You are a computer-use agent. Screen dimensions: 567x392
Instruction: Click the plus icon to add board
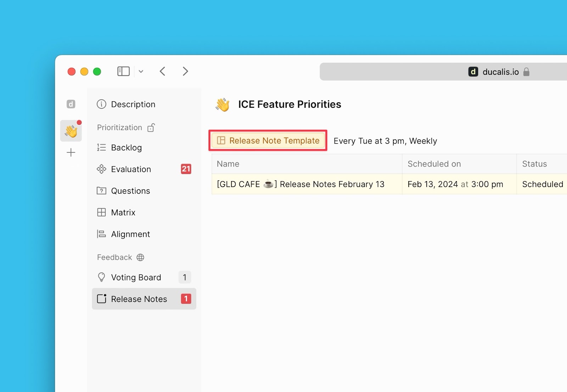coord(71,153)
